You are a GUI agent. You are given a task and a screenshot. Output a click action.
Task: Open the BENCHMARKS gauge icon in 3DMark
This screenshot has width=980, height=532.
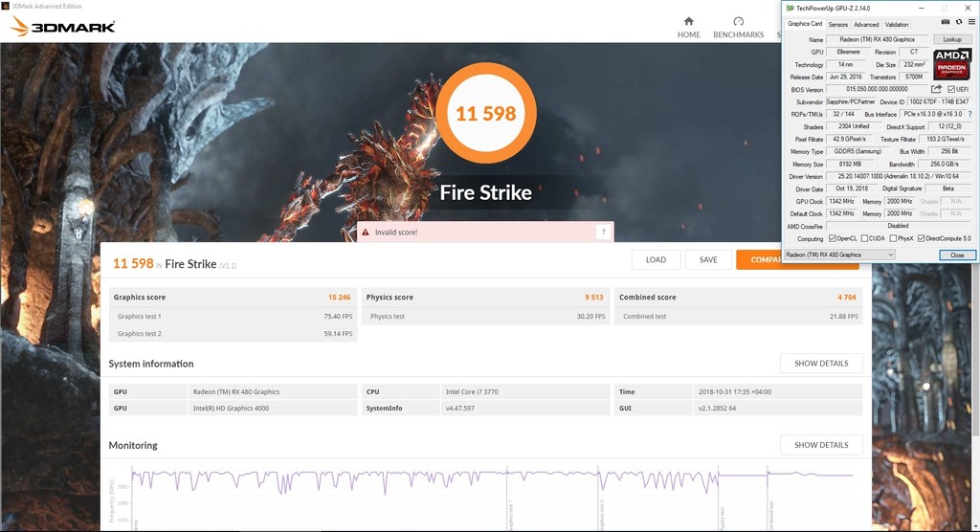(738, 21)
